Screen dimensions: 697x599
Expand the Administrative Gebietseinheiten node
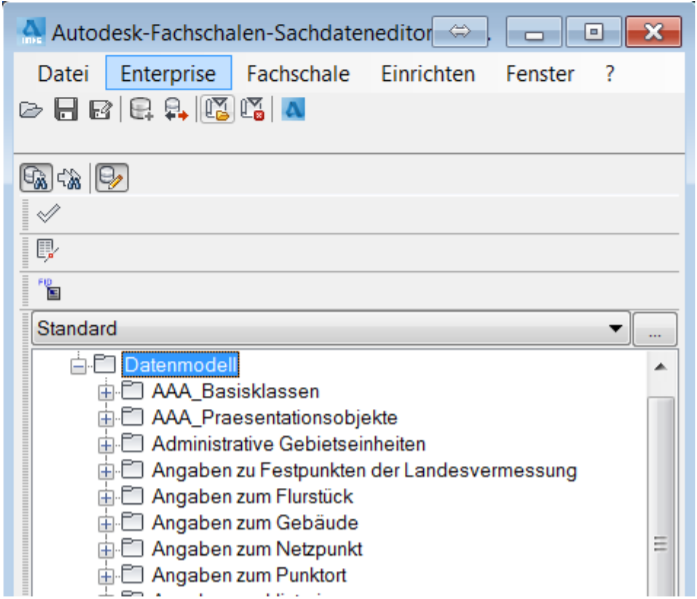[x=106, y=445]
